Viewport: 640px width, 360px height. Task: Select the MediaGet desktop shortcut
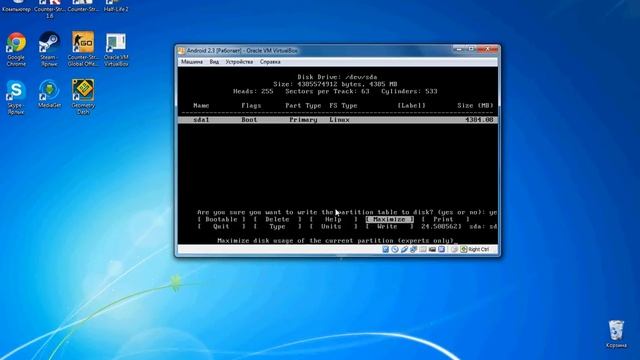(49, 94)
